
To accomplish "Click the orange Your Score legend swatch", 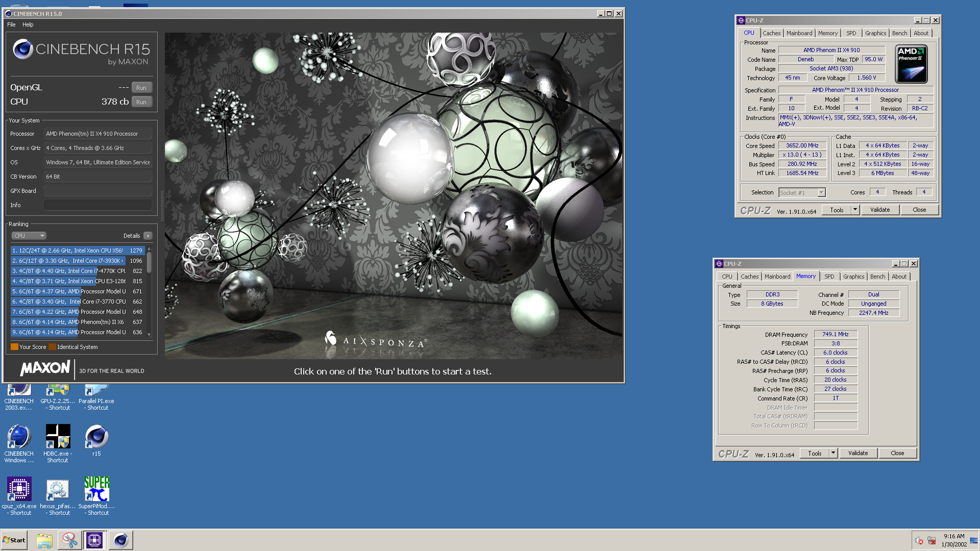I will coord(14,347).
